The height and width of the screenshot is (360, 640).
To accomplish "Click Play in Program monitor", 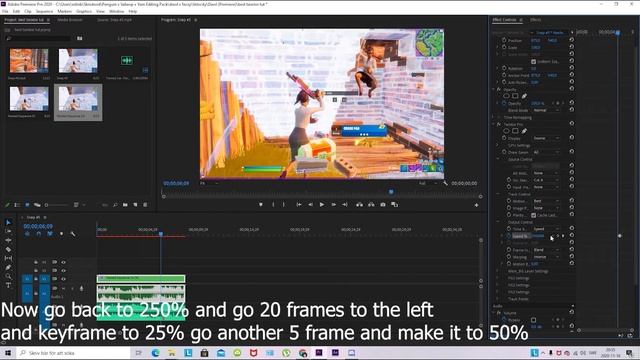I will [322, 204].
